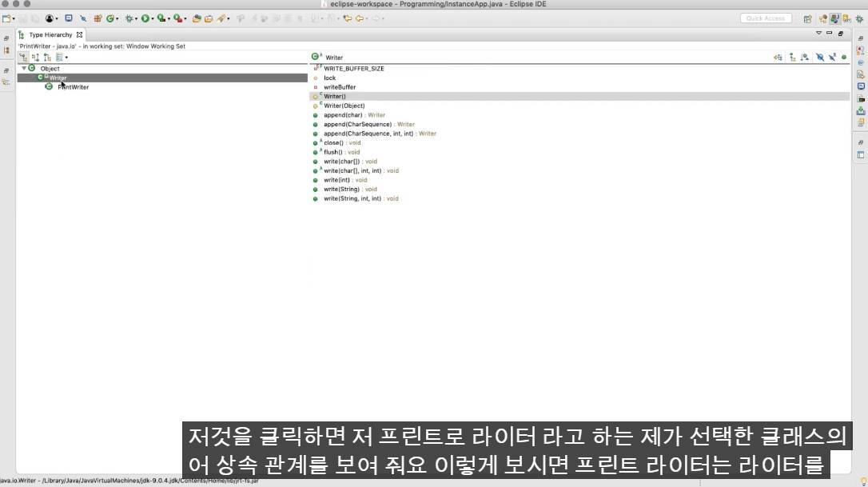868x487 pixels.
Task: Click the Search flashlight toolbar icon
Action: pos(221,18)
